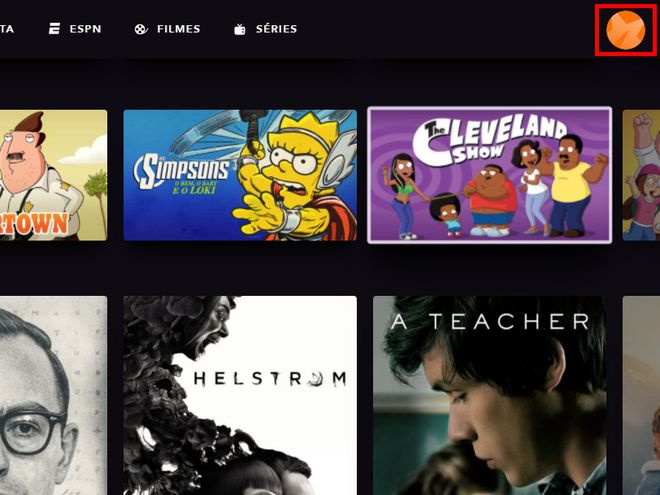The height and width of the screenshot is (495, 660).
Task: Go to the Séries section
Action: [x=265, y=29]
